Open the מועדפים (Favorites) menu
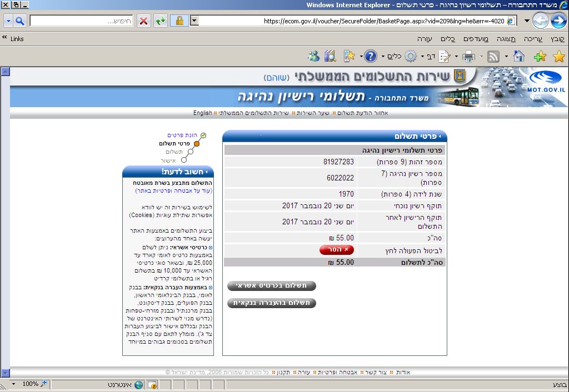Screen dimensions: 569x392 click(x=477, y=39)
